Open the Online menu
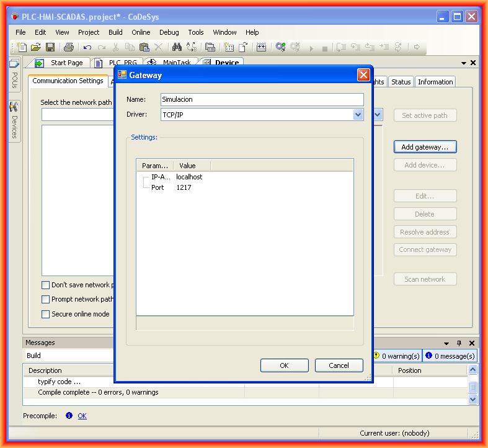This screenshot has height=448, width=488. tap(141, 32)
